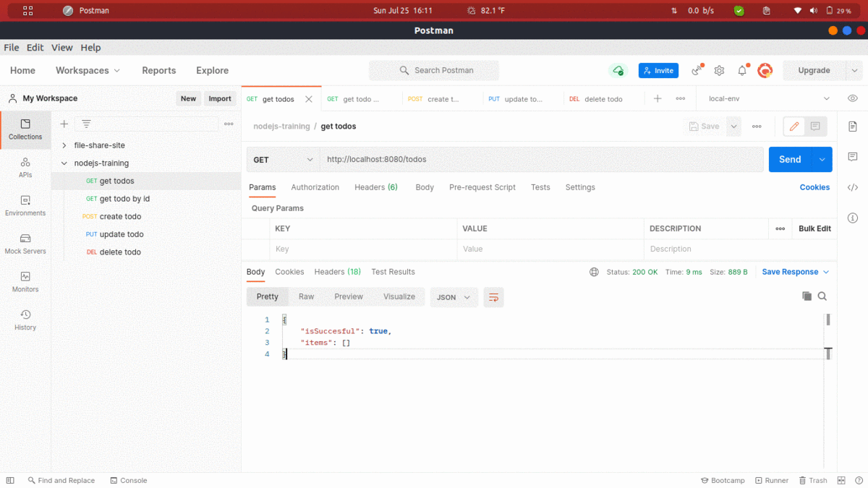Open the Save dropdown arrow
This screenshot has width=868, height=488.
pyautogui.click(x=734, y=127)
